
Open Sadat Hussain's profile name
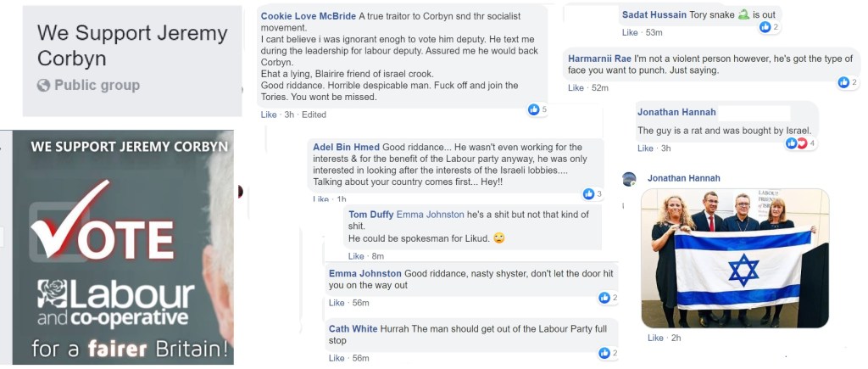tap(656, 14)
